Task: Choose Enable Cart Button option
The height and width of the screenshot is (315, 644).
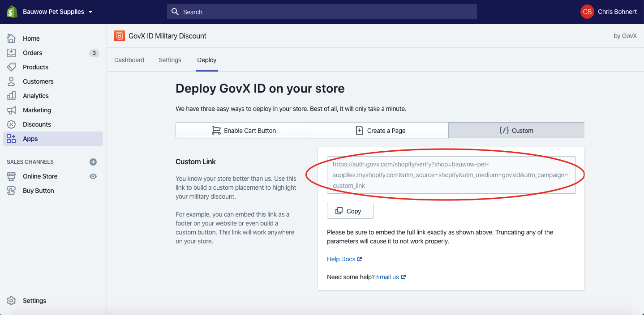Action: [244, 131]
